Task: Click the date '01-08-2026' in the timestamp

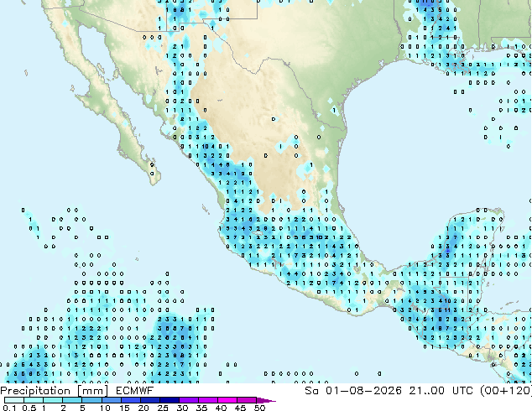Action: pyautogui.click(x=363, y=391)
